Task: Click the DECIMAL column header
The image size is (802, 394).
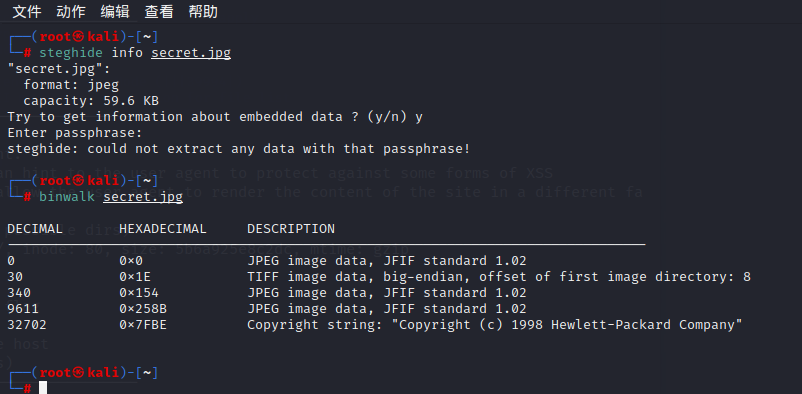Action: 35,229
